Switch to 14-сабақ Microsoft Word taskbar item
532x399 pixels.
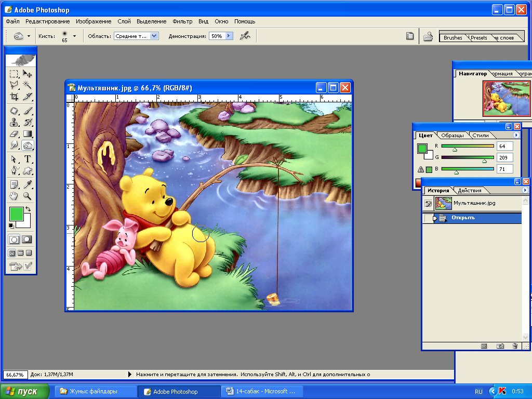click(262, 392)
